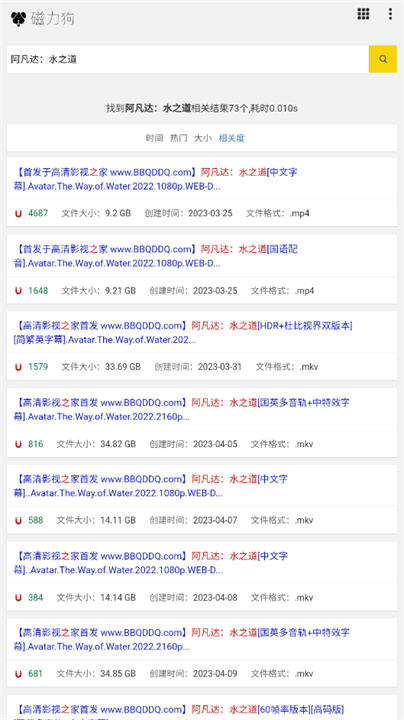The image size is (404, 720).
Task: Sort results by 大小
Action: pyautogui.click(x=203, y=138)
